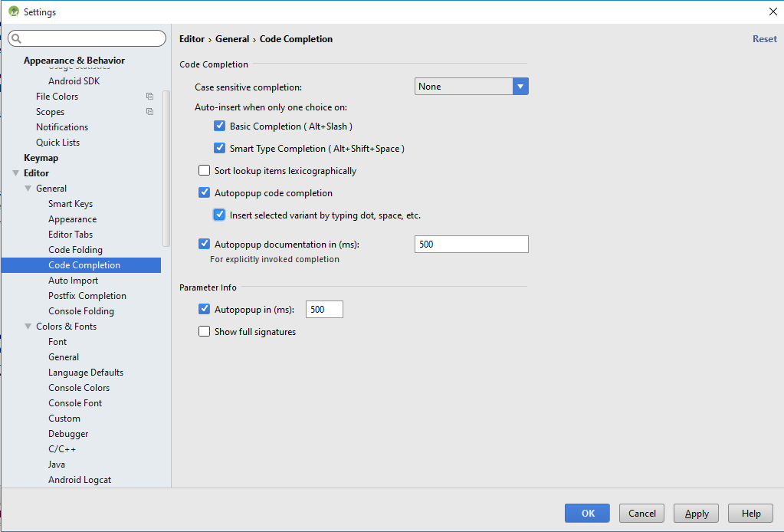Image resolution: width=784 pixels, height=532 pixels.
Task: Open Console Font settings
Action: pos(75,403)
